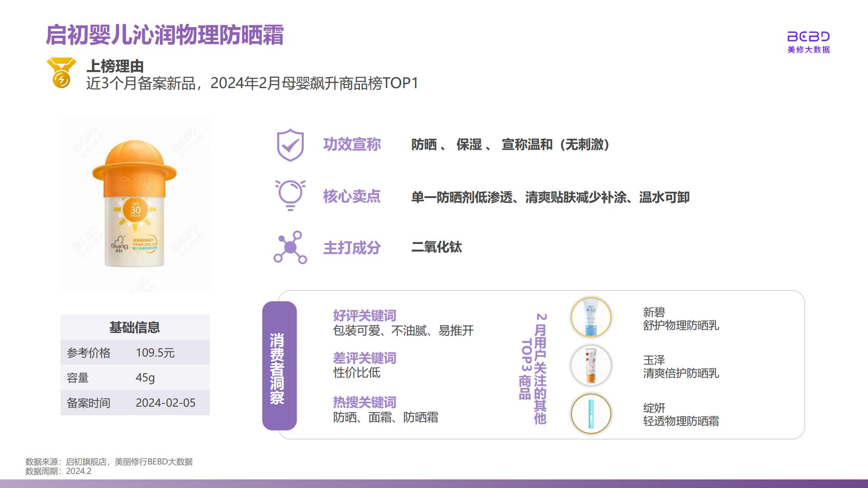This screenshot has width=868, height=488.
Task: Click the capacity value 45g
Action: pyautogui.click(x=145, y=378)
